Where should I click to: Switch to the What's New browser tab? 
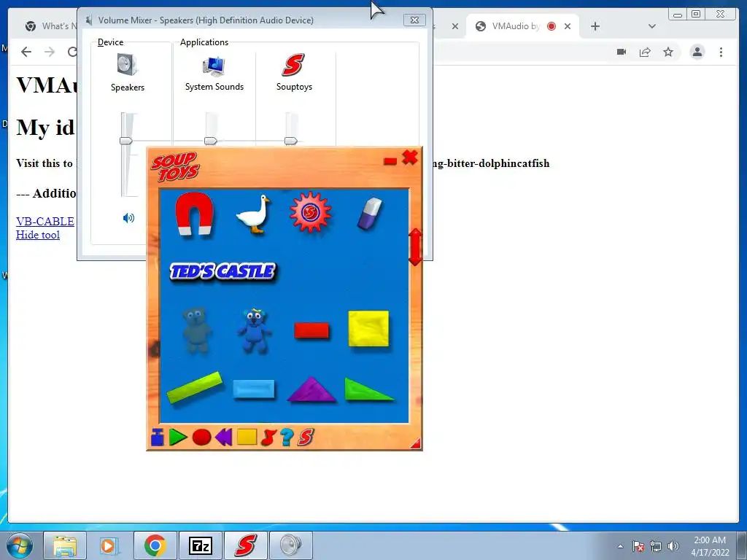tap(53, 26)
